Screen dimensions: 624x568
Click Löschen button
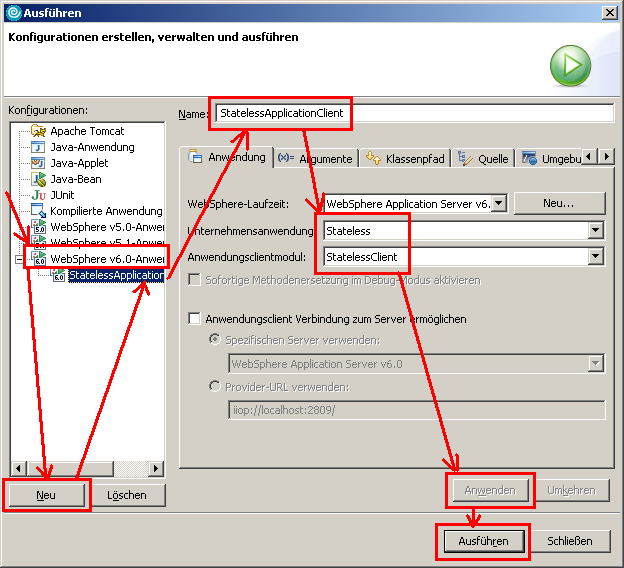point(127,495)
